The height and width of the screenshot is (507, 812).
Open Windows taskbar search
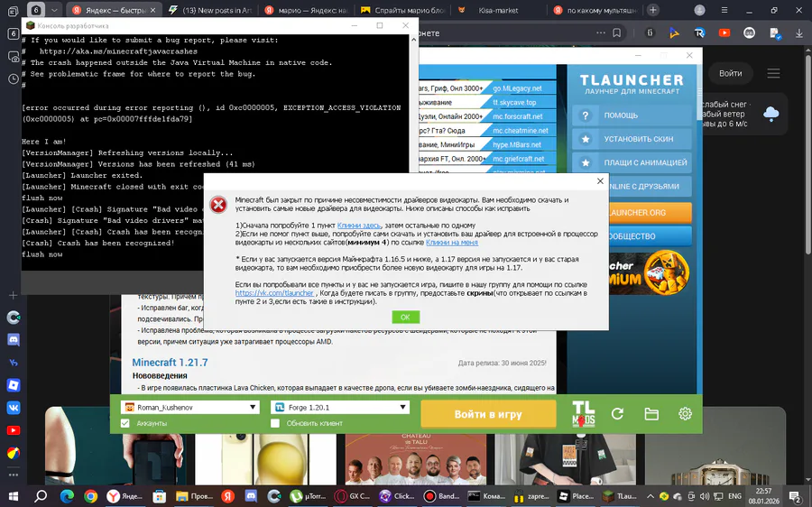click(41, 496)
